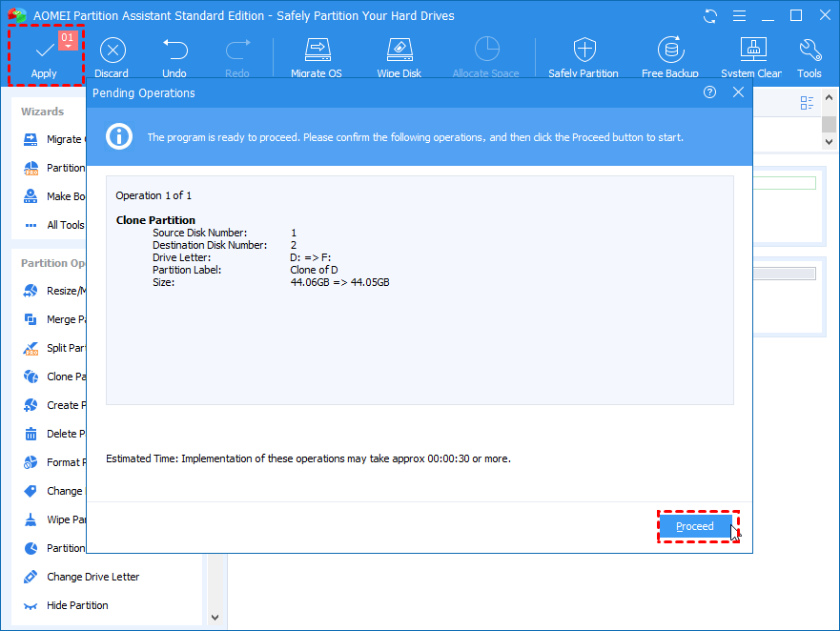Open the Tools toolbar menu

click(809, 51)
